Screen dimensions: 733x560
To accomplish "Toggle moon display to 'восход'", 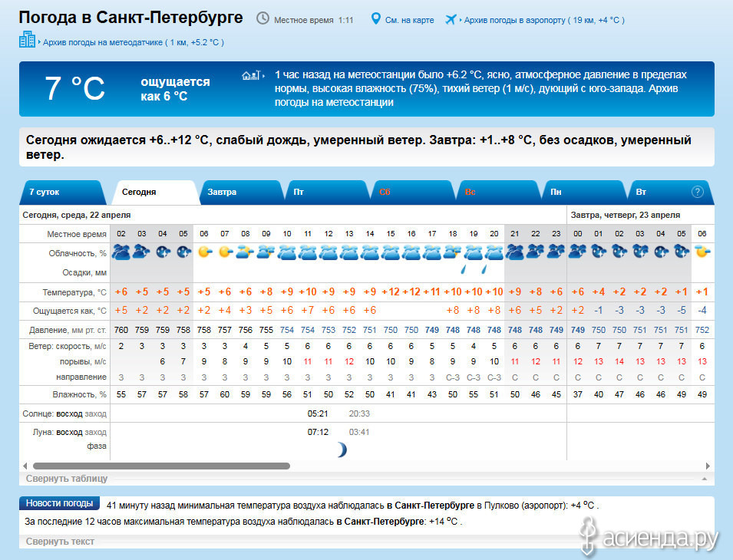I will 68,432.
